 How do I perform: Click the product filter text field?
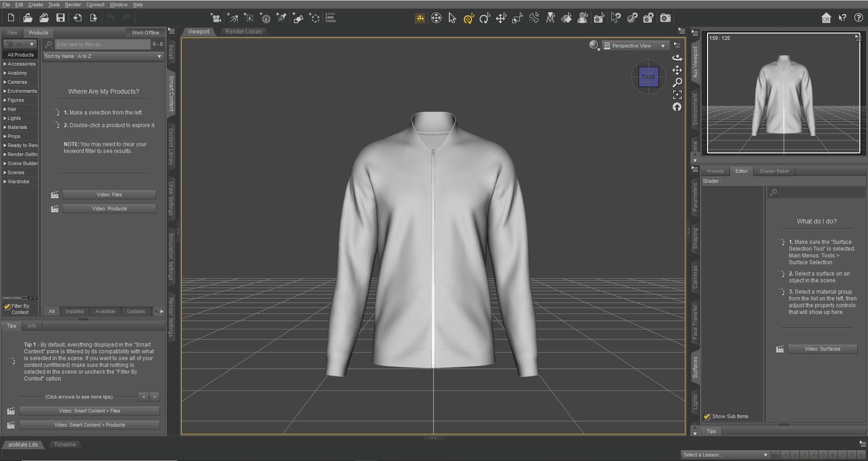tap(103, 44)
